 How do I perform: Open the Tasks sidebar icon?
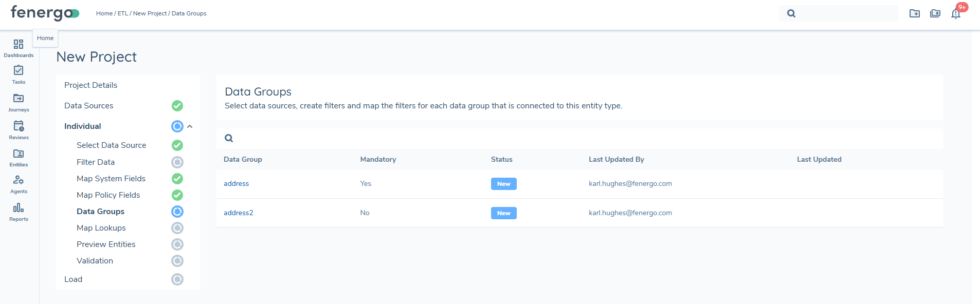tap(19, 74)
